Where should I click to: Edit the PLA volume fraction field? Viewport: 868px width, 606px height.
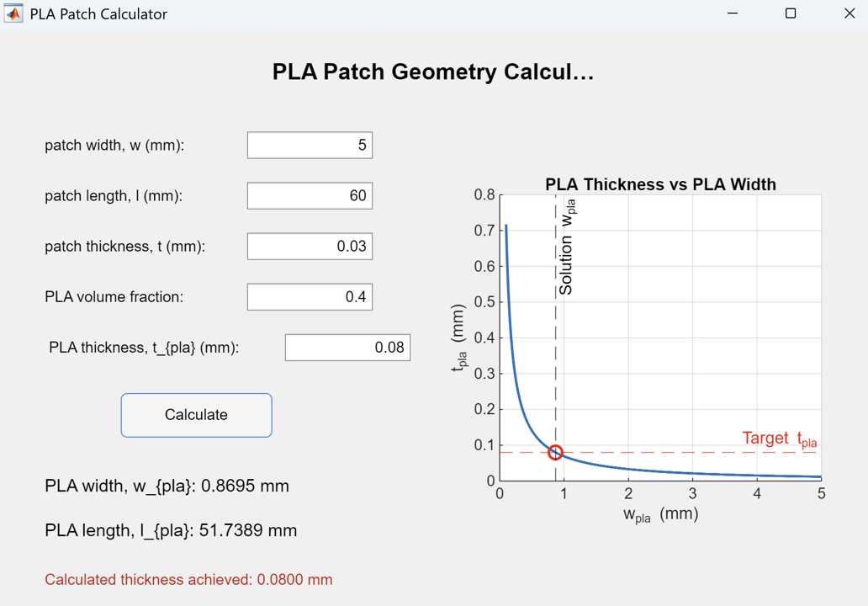pos(310,296)
